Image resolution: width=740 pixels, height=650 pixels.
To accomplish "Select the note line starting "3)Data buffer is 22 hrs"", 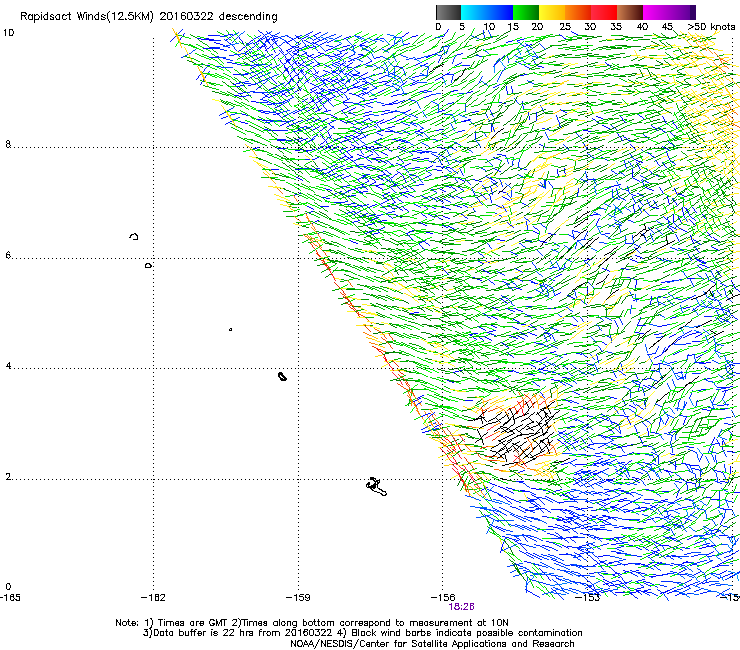I will pyautogui.click(x=362, y=633).
